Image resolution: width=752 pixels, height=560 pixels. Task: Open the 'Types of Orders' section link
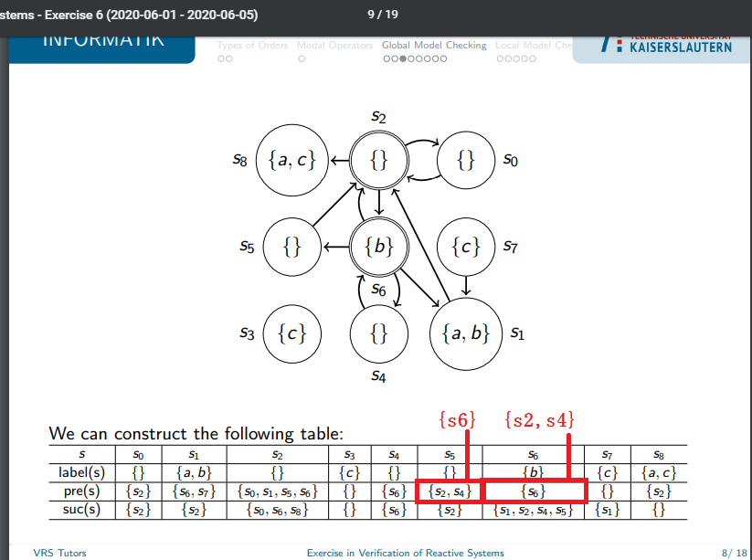point(252,45)
